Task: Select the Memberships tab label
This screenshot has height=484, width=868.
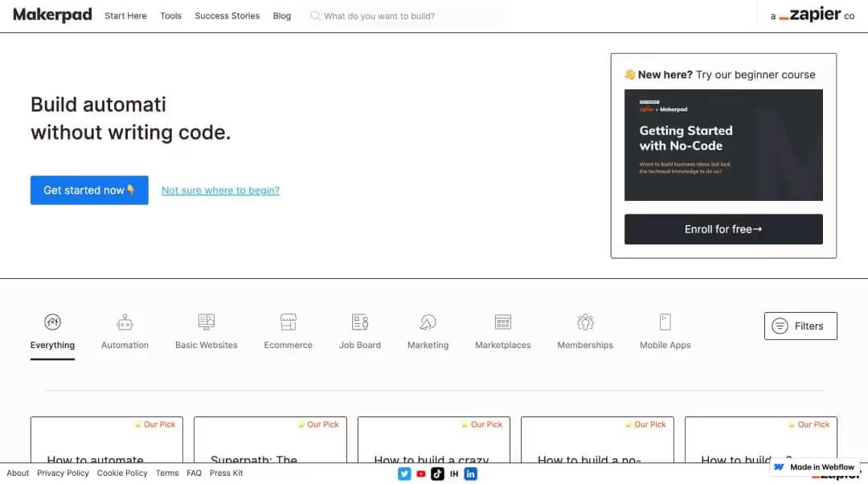Action: [585, 345]
